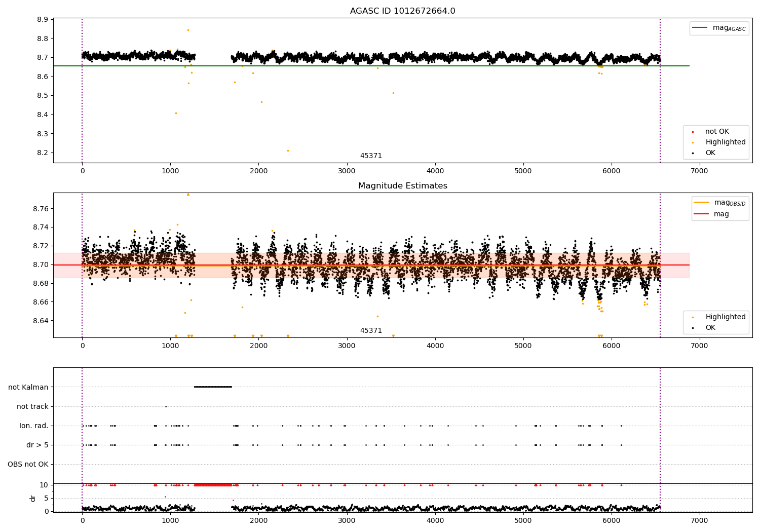Click the rotated 'dr' axis label
The image size is (760, 532).
[x=33, y=498]
